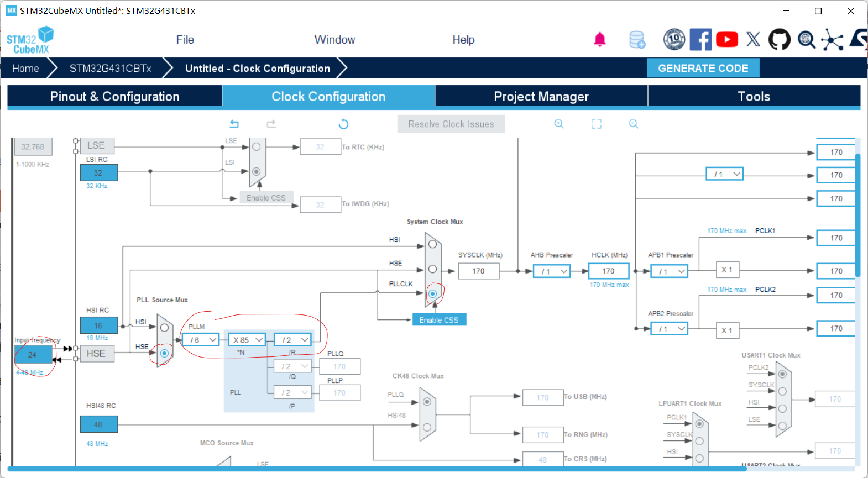The width and height of the screenshot is (868, 478).
Task: Switch to Pinout & Configuration tab
Action: (114, 96)
